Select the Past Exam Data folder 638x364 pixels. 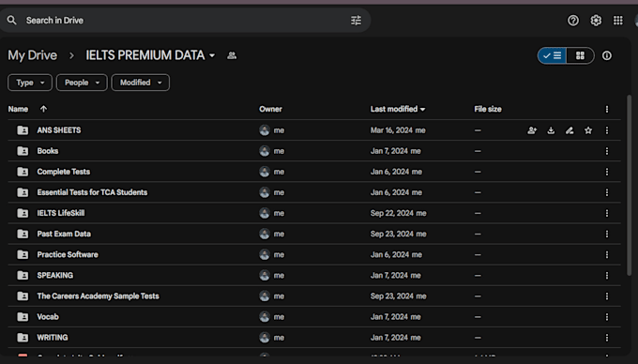pyautogui.click(x=64, y=234)
